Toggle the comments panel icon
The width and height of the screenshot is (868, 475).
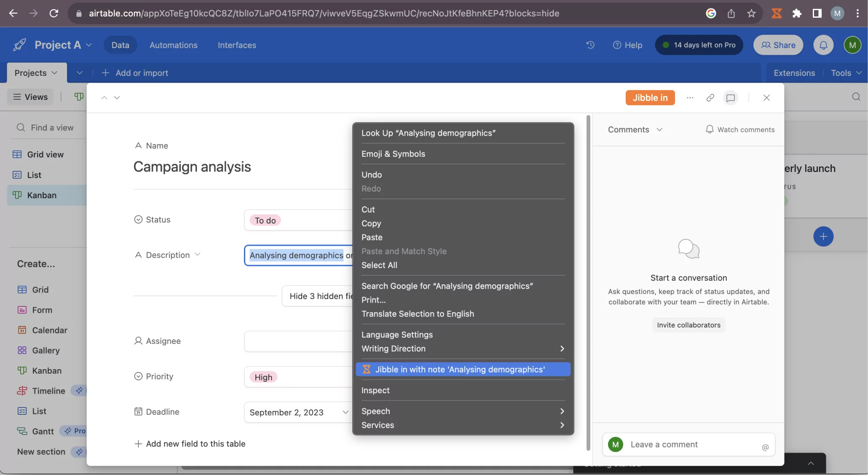tap(731, 98)
